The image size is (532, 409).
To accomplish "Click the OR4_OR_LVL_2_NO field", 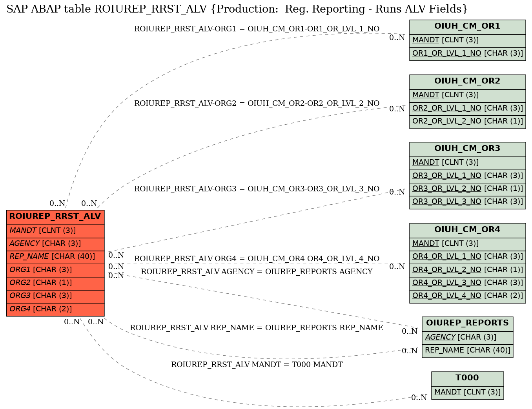I will pos(467,270).
